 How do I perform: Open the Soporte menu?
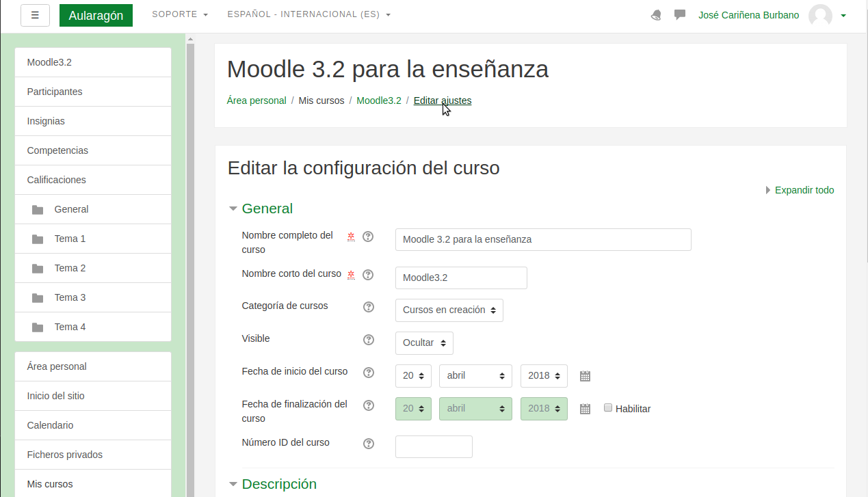(180, 14)
